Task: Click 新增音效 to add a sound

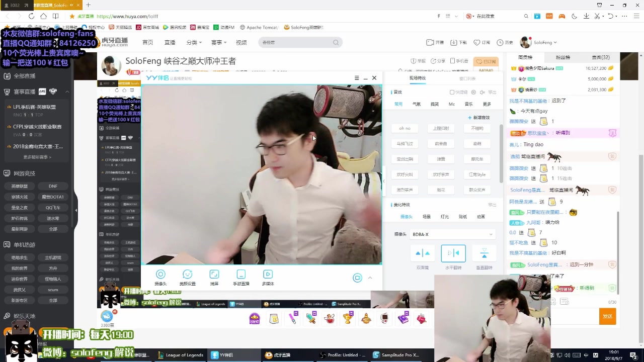Action: pos(479,118)
